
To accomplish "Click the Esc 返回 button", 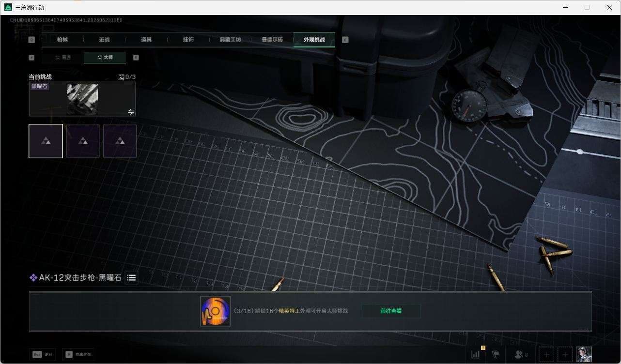I will [x=43, y=354].
